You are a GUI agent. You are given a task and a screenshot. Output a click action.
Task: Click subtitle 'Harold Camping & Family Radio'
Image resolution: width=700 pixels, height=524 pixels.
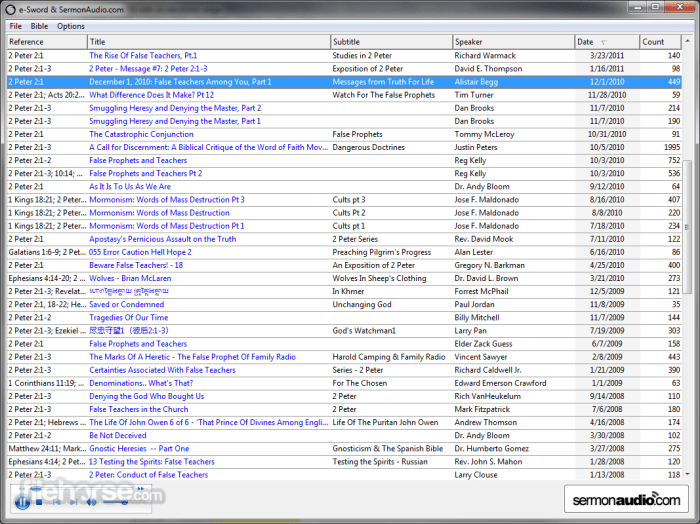[388, 357]
